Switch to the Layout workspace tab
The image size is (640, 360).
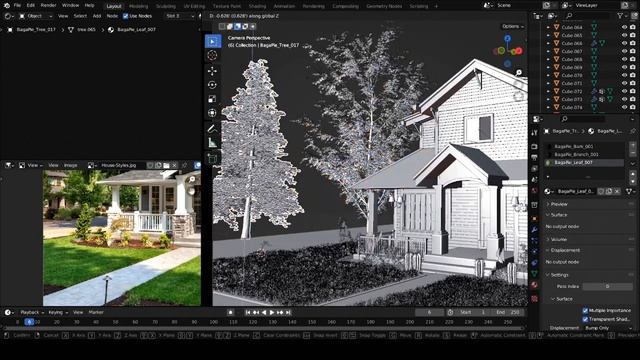[x=114, y=6]
